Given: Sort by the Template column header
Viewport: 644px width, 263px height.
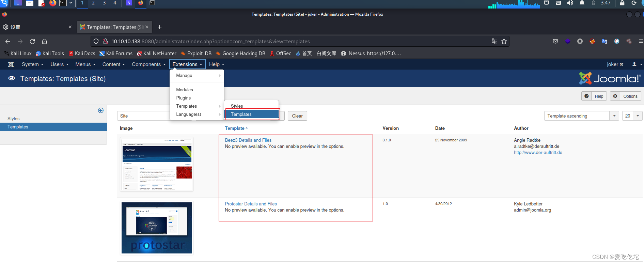Looking at the screenshot, I should pyautogui.click(x=236, y=128).
